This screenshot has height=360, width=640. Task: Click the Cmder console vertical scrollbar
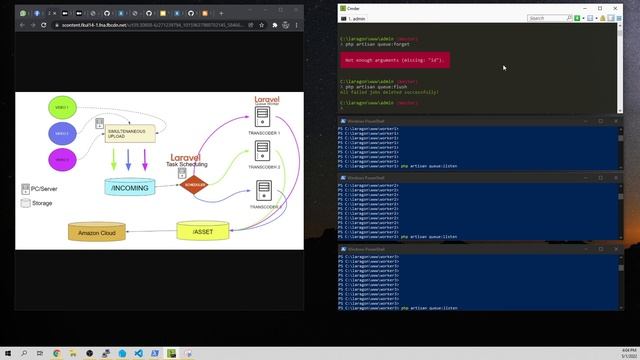[x=620, y=68]
